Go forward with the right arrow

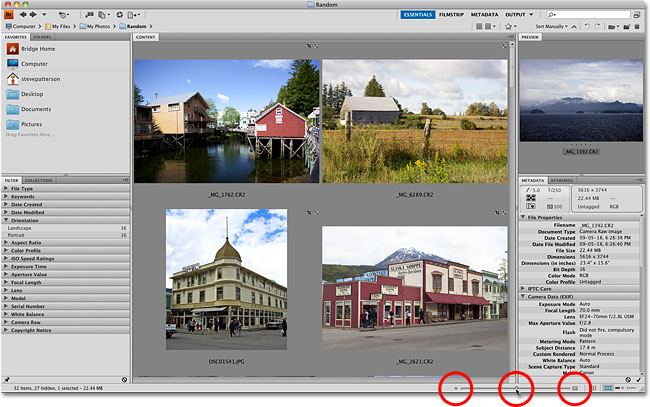(x=33, y=15)
